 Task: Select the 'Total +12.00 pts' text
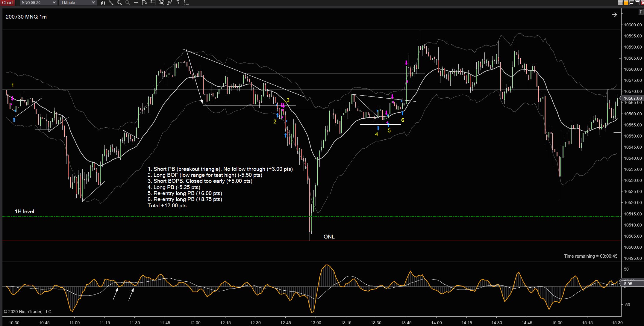[167, 206]
